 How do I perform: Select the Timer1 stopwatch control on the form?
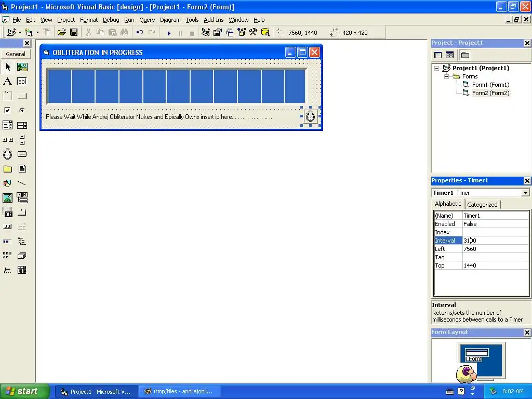[x=311, y=116]
